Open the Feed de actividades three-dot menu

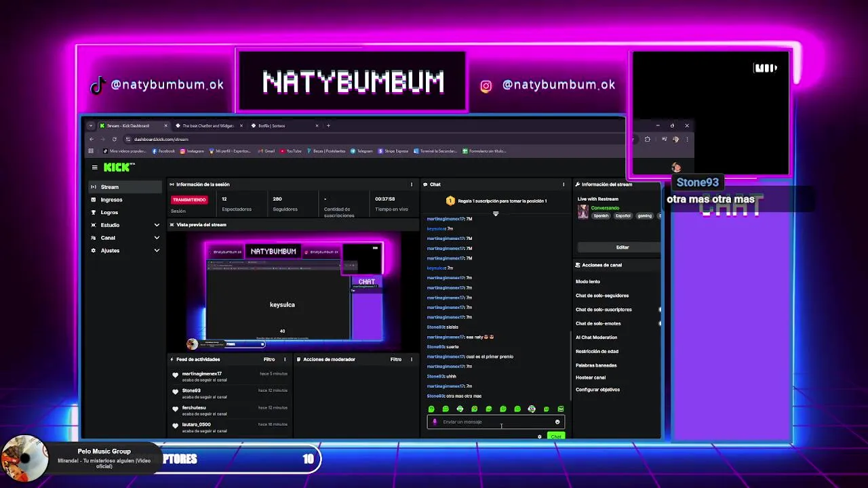pyautogui.click(x=285, y=359)
